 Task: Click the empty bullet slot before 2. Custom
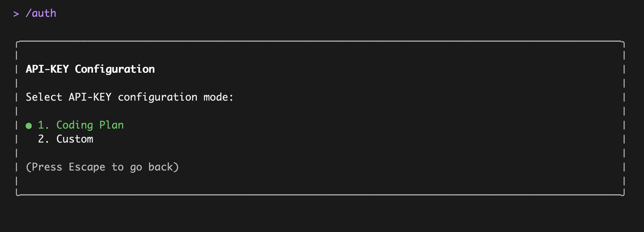(28, 139)
